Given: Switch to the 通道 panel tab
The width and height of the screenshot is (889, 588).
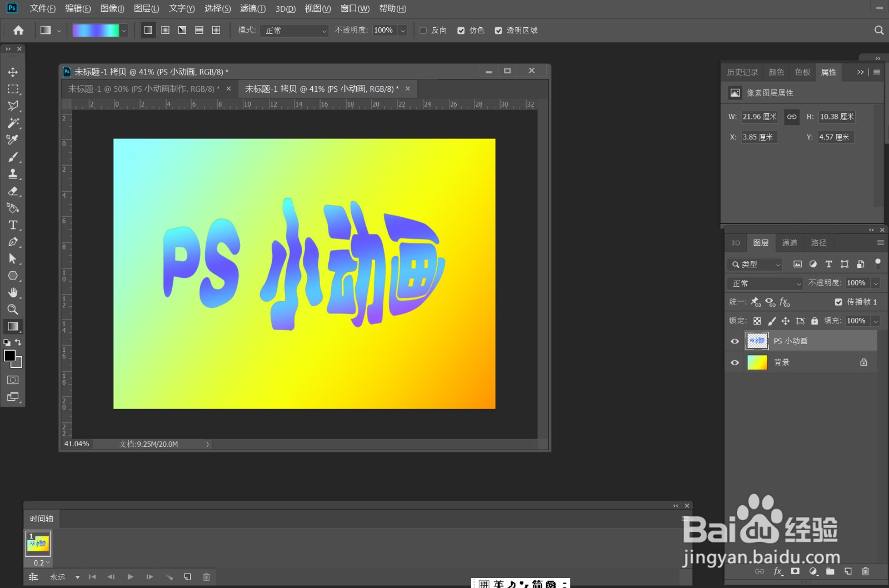Looking at the screenshot, I should pyautogui.click(x=790, y=243).
